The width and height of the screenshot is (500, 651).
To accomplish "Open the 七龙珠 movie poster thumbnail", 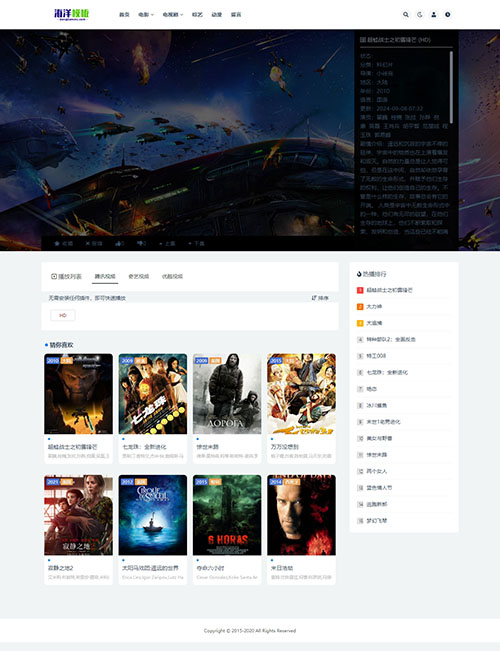I will tap(153, 394).
